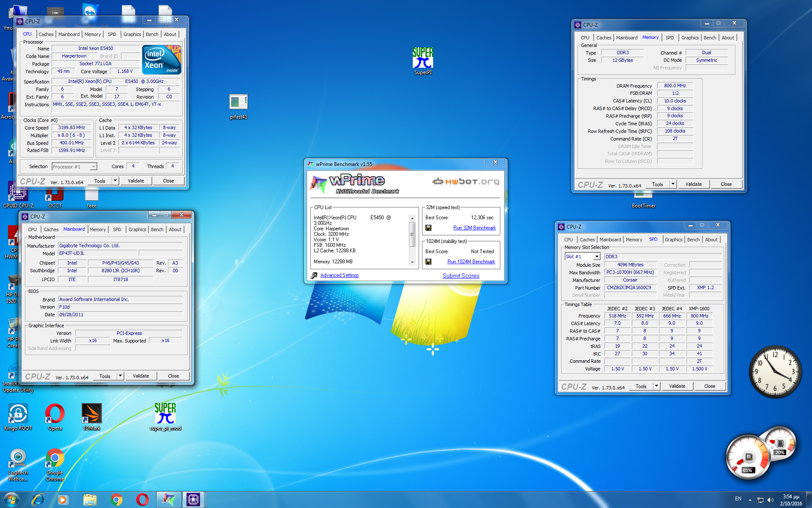Click the EN language indicator
Screen dimensions: 812x508
[x=738, y=499]
